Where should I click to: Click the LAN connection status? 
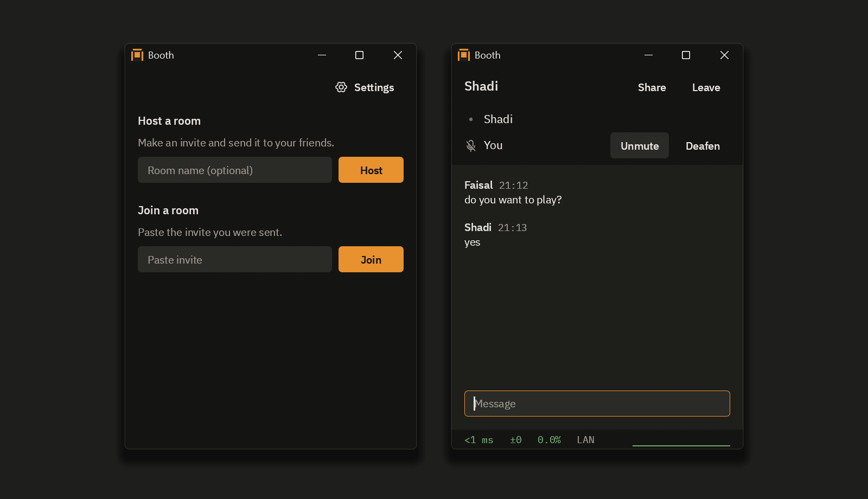(x=586, y=440)
